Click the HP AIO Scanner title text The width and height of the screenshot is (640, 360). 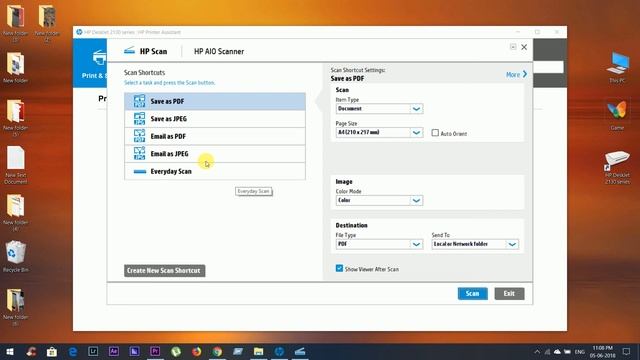pos(219,51)
